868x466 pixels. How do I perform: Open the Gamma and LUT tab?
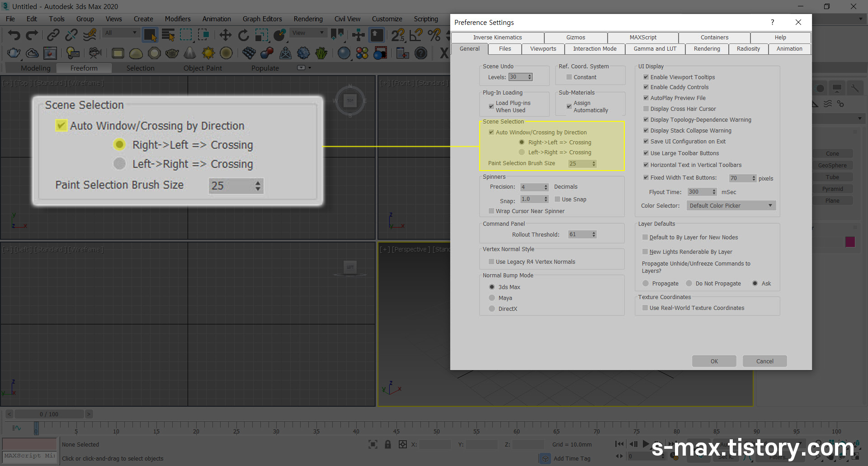click(655, 49)
